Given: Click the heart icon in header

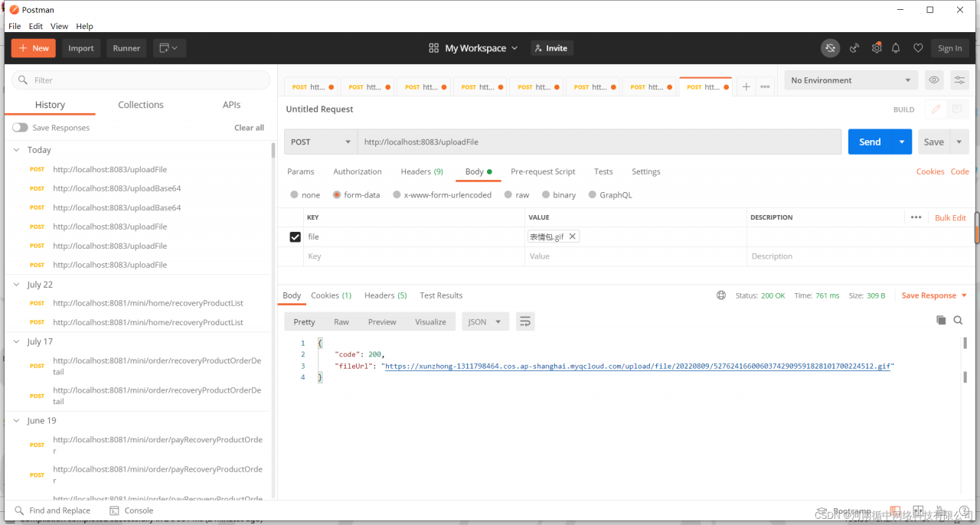Looking at the screenshot, I should click(x=918, y=48).
